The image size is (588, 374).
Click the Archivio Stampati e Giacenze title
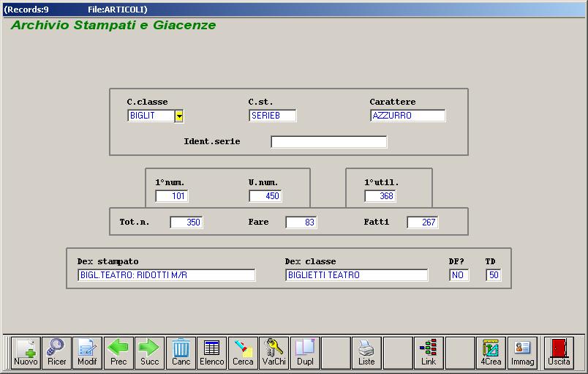tap(113, 25)
